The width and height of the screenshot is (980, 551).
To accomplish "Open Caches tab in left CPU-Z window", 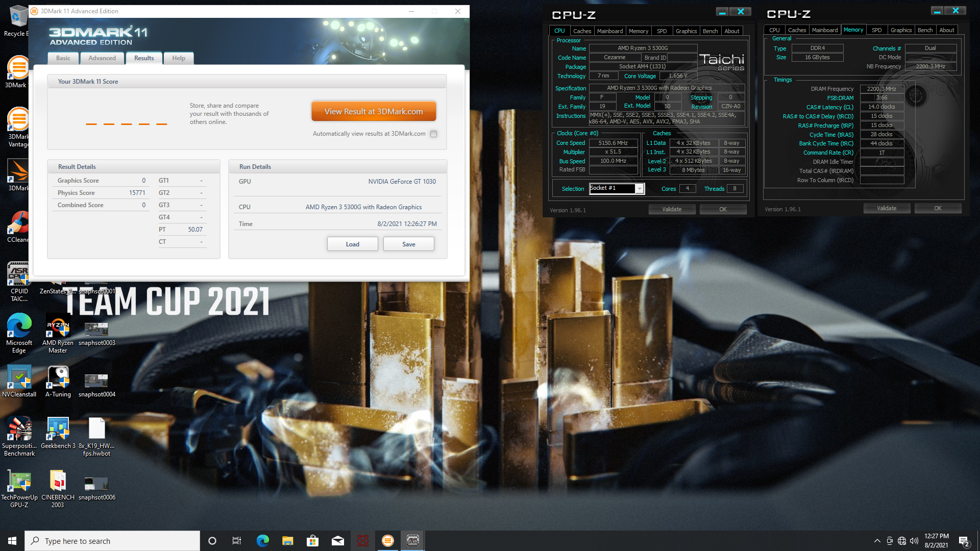I will pos(582,31).
